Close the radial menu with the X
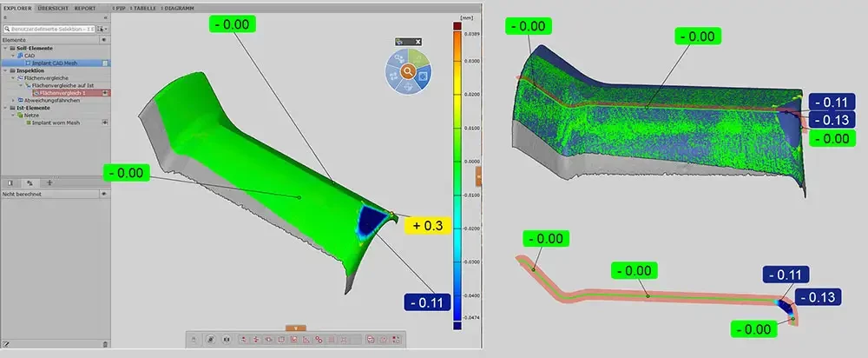This screenshot has width=868, height=358. 418,41
